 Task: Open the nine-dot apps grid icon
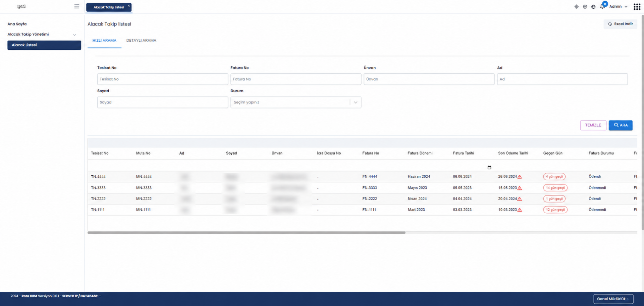[637, 7]
